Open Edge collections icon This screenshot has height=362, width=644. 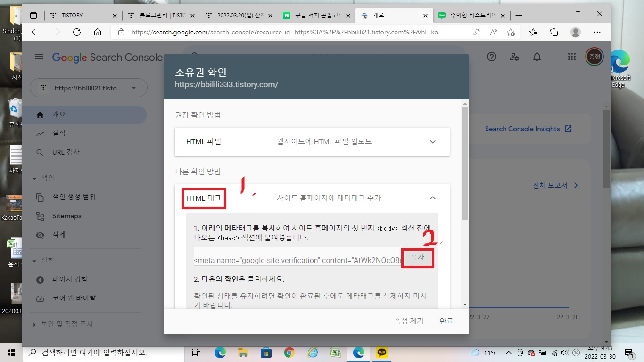point(554,32)
